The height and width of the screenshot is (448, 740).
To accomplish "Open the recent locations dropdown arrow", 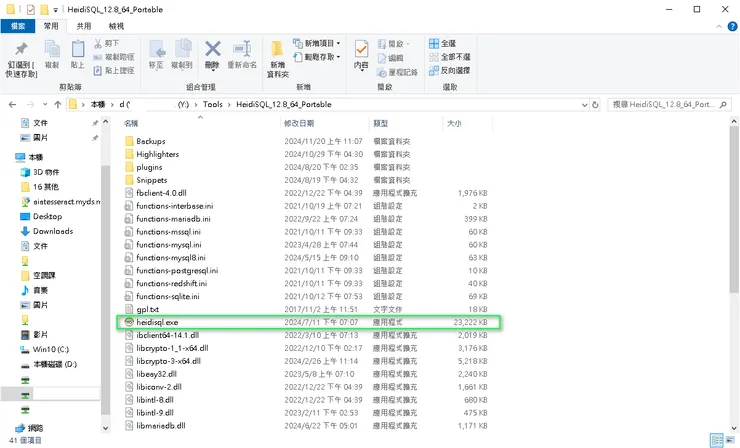I will pyautogui.click(x=45, y=105).
